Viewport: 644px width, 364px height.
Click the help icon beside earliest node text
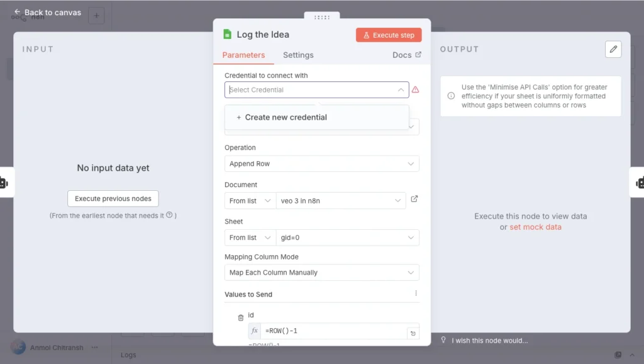coord(169,215)
